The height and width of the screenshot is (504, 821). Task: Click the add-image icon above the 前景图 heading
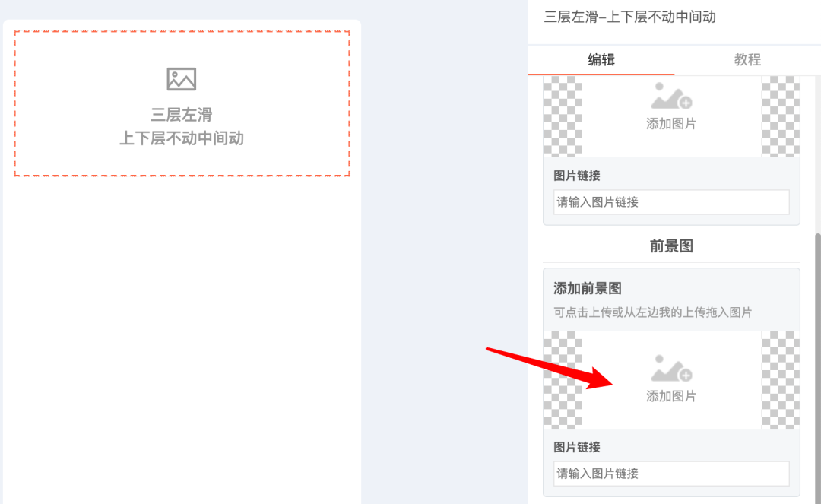tap(671, 96)
